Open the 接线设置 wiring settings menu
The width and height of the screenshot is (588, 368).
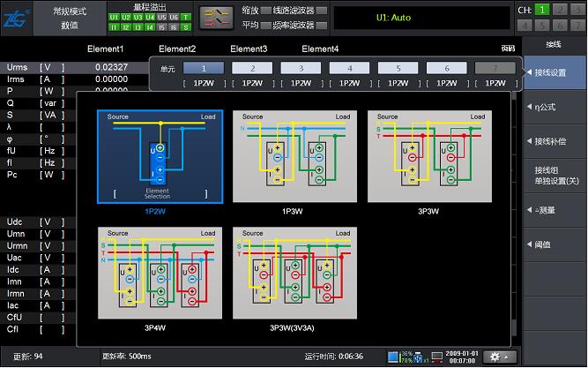554,72
